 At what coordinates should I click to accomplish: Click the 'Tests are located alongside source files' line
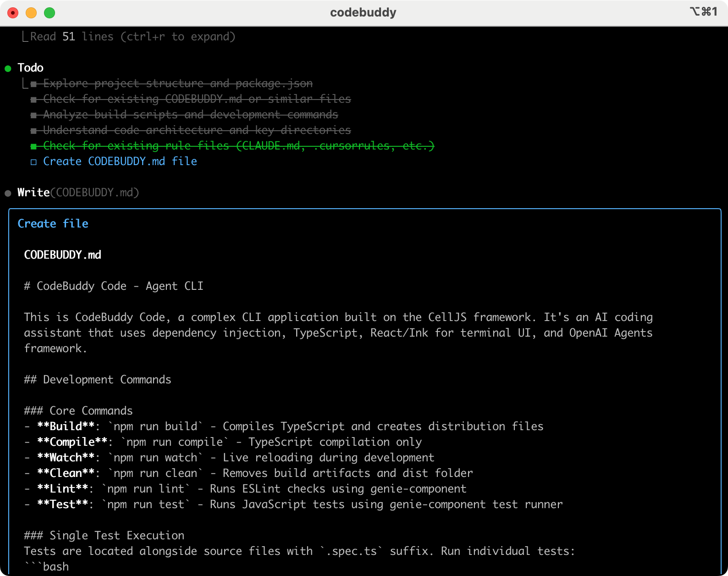[x=299, y=551]
